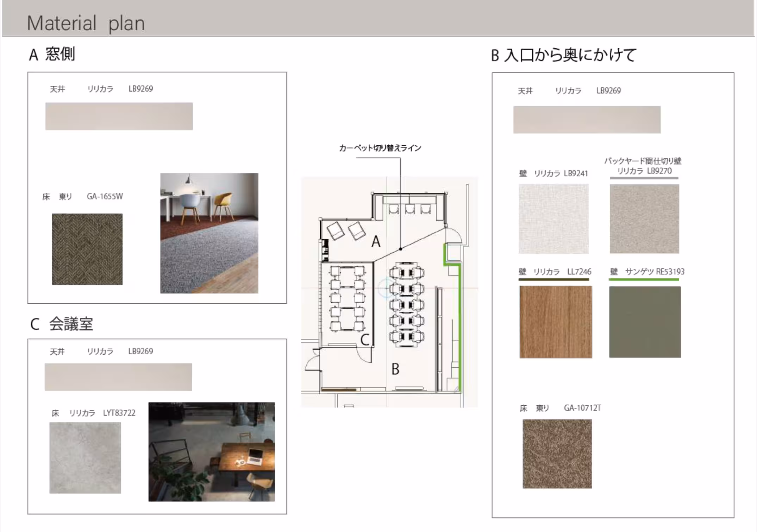Click the 壁 リリカラ LL7246 label
The image size is (757, 532).
[x=555, y=272]
